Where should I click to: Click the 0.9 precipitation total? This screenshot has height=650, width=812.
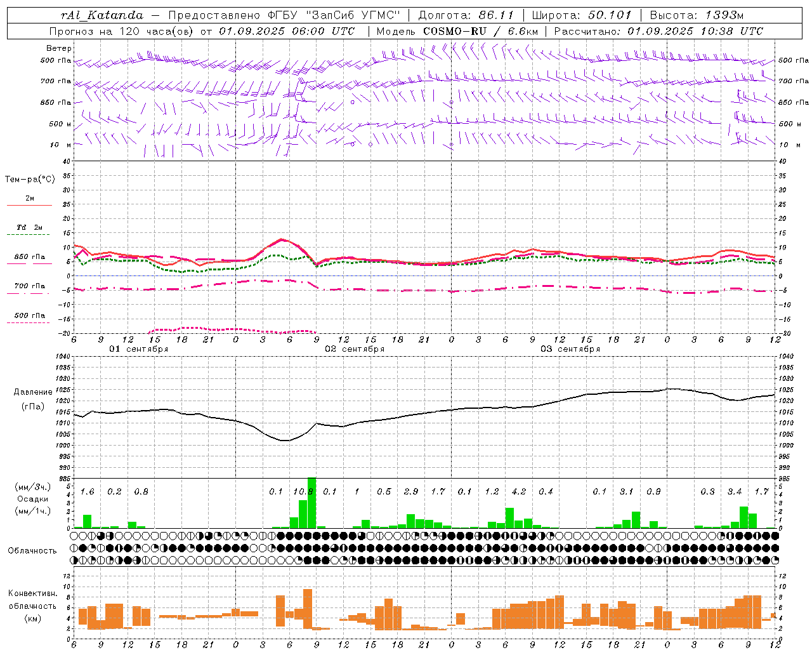pyautogui.click(x=654, y=492)
